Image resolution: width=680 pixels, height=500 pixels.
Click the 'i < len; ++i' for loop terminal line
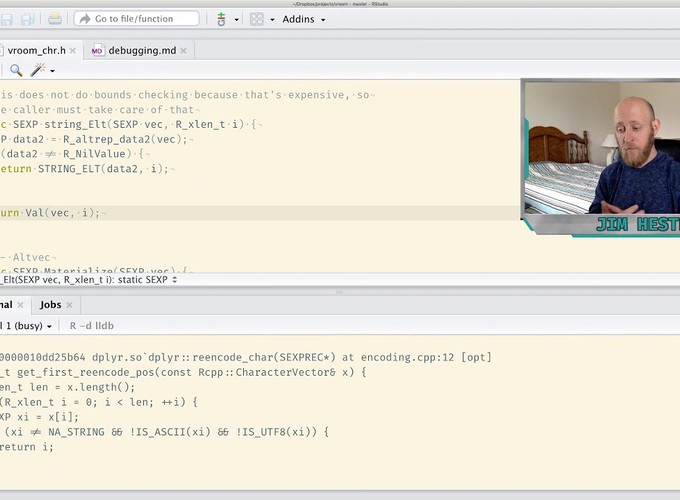[99, 402]
